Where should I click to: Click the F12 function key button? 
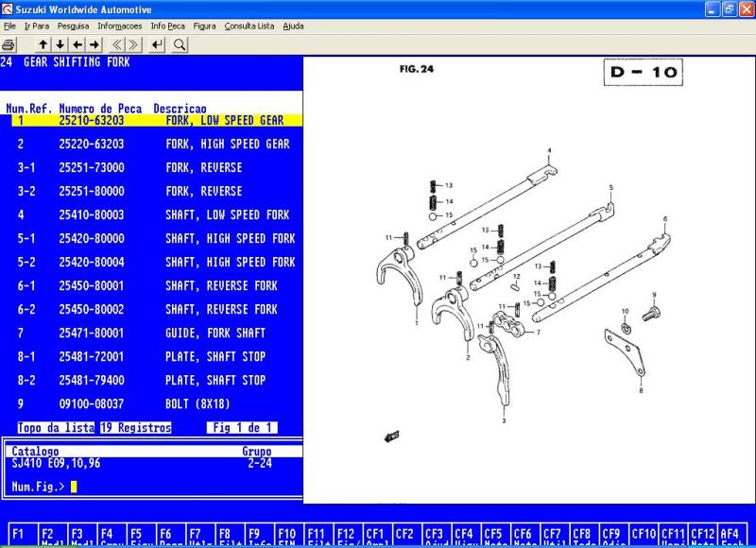349,534
